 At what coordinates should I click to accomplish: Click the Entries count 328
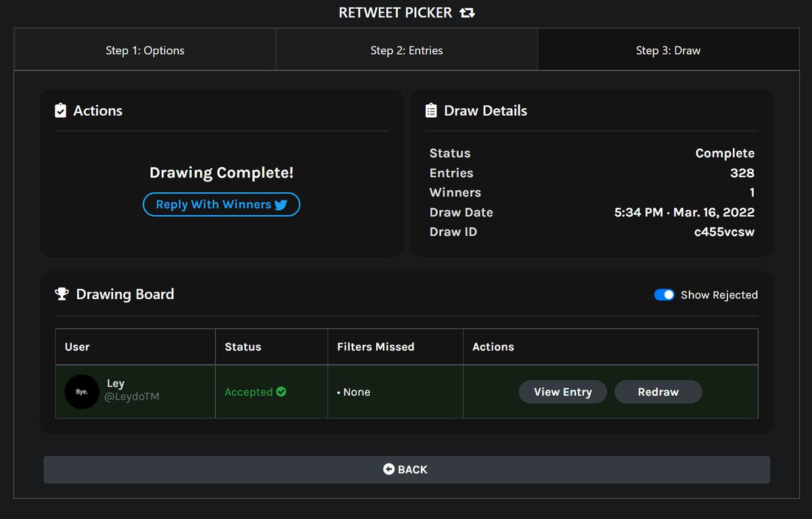(742, 173)
